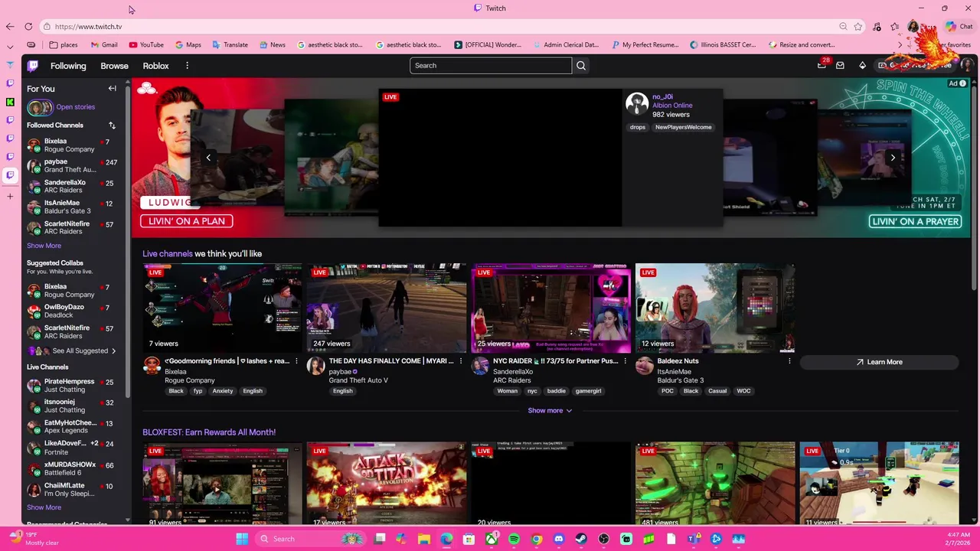Click the Twitch logo home icon
980x551 pixels.
point(33,66)
